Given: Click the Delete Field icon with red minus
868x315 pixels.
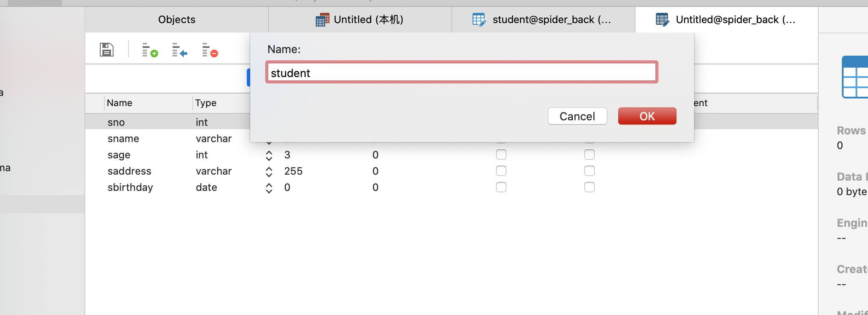Looking at the screenshot, I should point(210,50).
